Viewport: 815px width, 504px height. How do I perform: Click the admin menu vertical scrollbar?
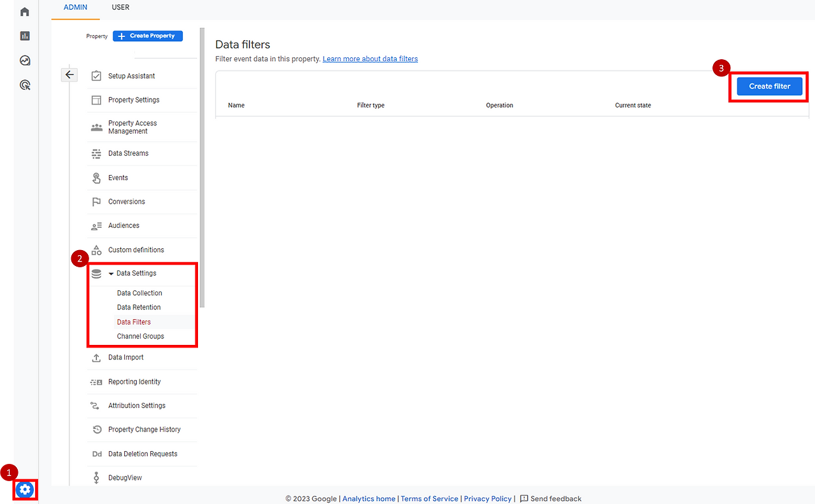pos(202,167)
